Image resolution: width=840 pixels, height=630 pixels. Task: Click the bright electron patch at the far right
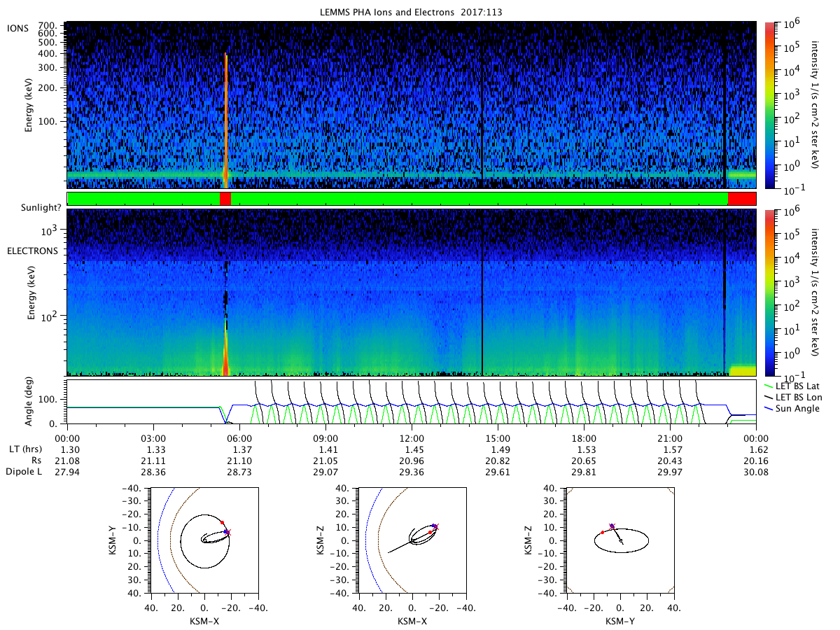742,370
